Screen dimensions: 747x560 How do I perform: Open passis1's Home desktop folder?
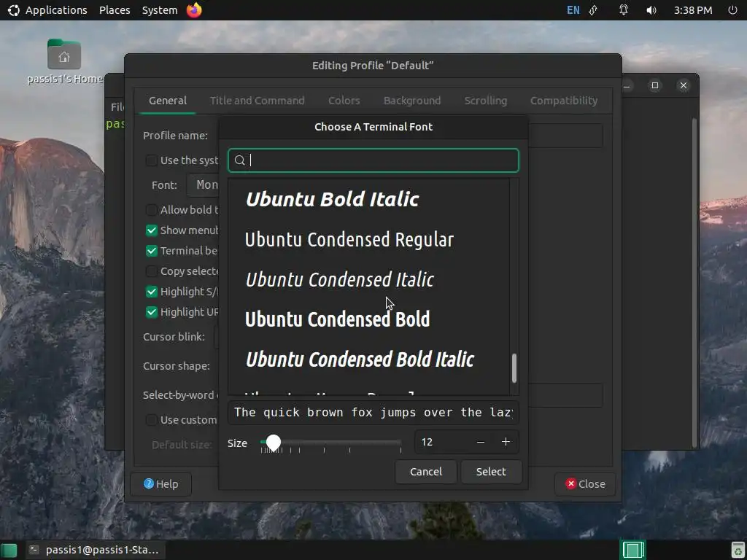(64, 62)
